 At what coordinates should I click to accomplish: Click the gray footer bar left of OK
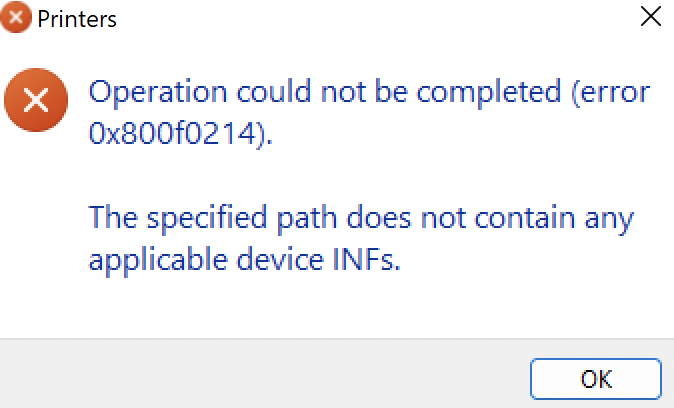point(262,374)
